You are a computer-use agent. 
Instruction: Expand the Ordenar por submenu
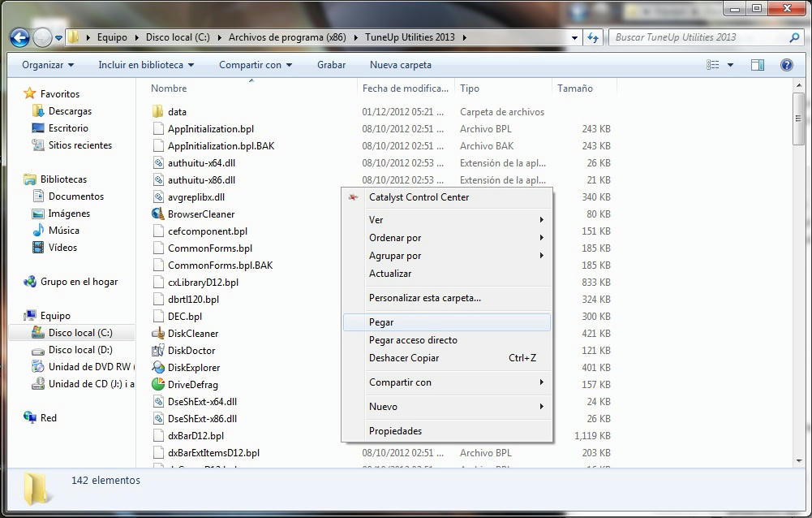click(x=447, y=237)
